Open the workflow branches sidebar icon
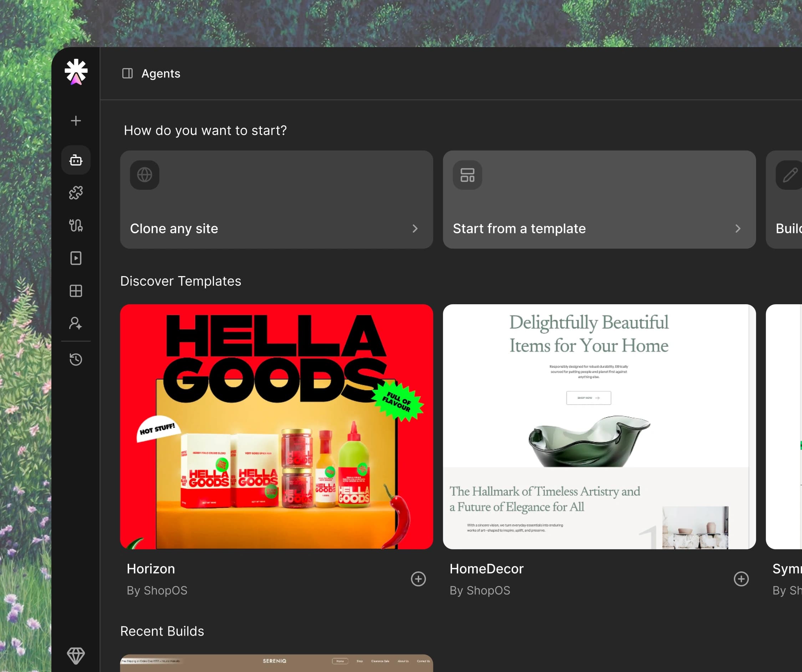The width and height of the screenshot is (802, 672). click(x=76, y=225)
